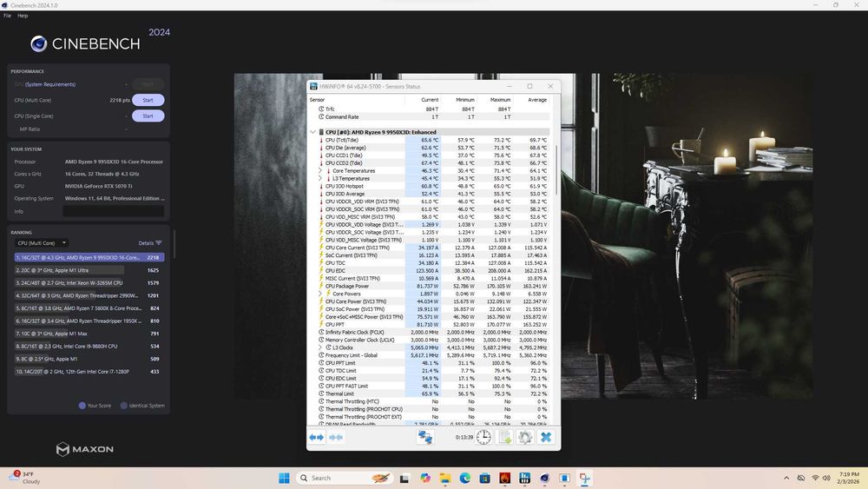Click the Minimum column header in HWiNFO
The width and height of the screenshot is (868, 489).
[x=465, y=100]
